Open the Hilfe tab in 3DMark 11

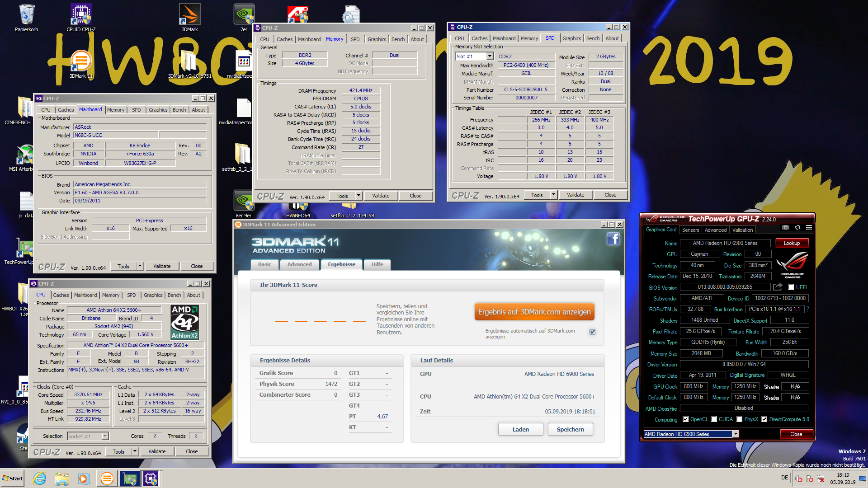tap(377, 264)
